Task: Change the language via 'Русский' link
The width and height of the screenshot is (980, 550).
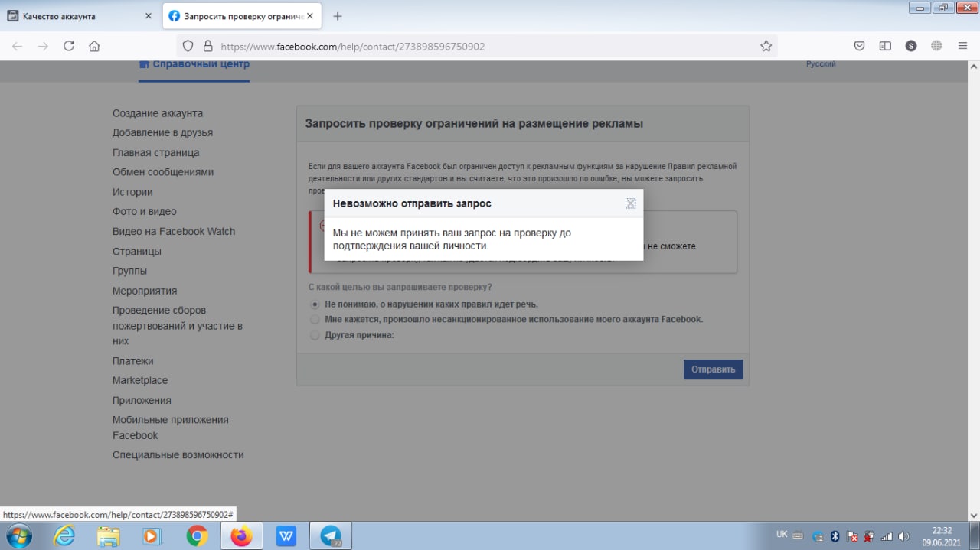Action: [821, 64]
